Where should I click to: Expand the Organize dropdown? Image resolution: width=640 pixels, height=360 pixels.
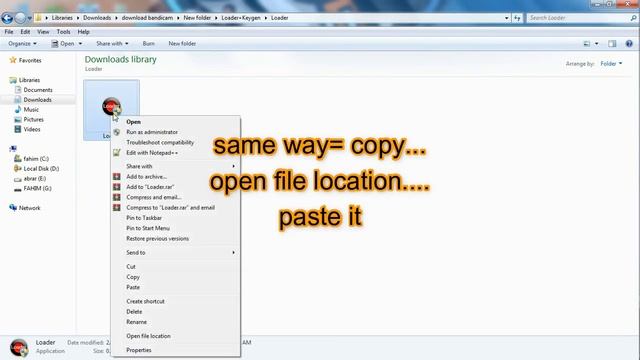pos(22,44)
